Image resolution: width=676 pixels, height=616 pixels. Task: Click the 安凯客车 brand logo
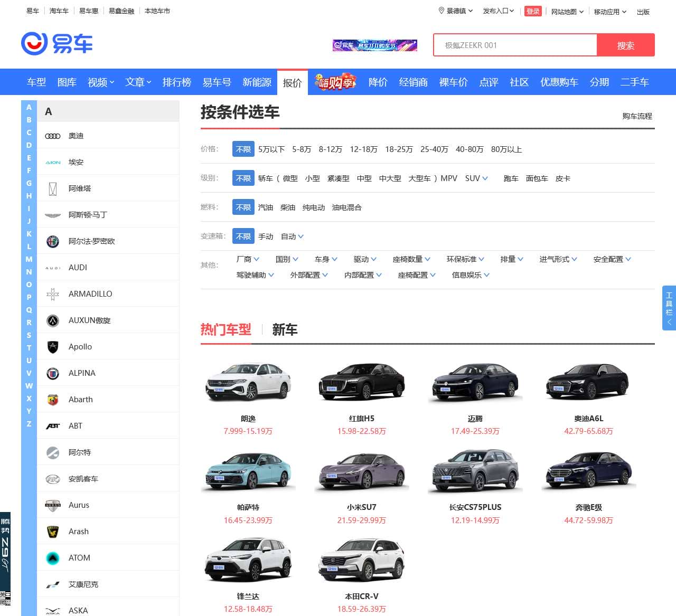pos(53,479)
